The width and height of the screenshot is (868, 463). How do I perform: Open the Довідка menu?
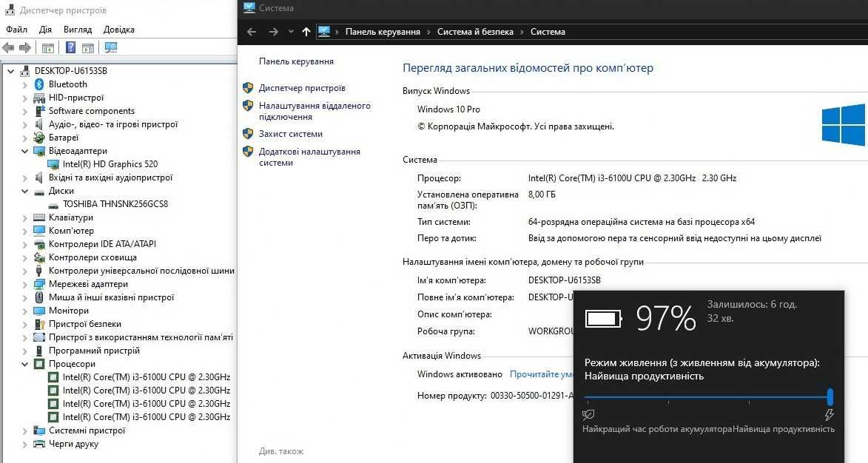click(x=119, y=30)
